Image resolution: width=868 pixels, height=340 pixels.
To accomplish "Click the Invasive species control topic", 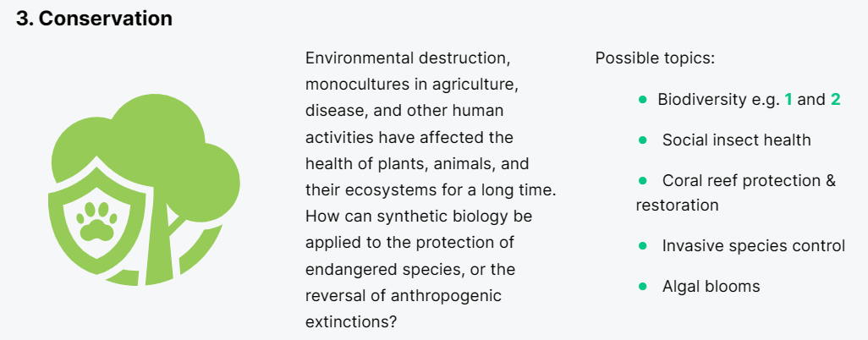I will point(754,245).
